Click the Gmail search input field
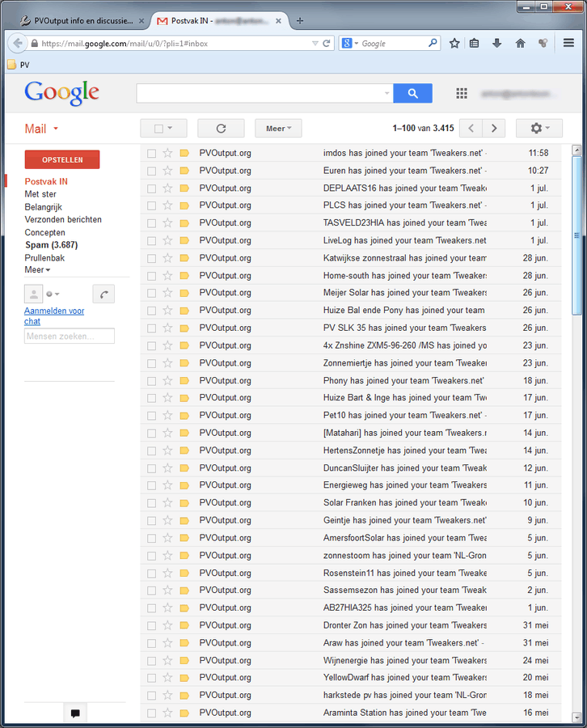Screen dimensions: 587x728 click(264, 93)
